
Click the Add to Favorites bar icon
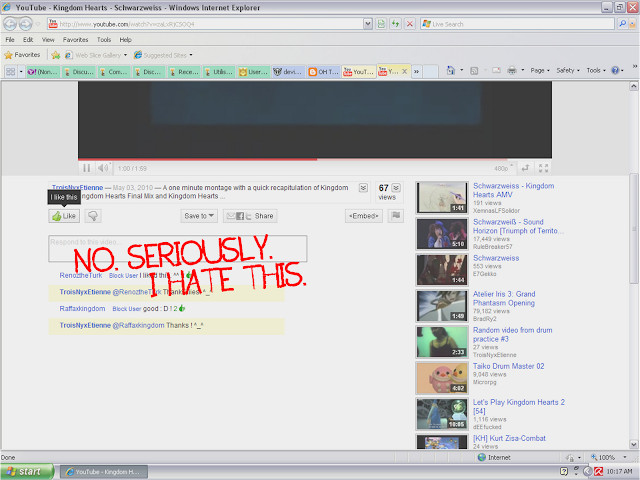[56, 55]
